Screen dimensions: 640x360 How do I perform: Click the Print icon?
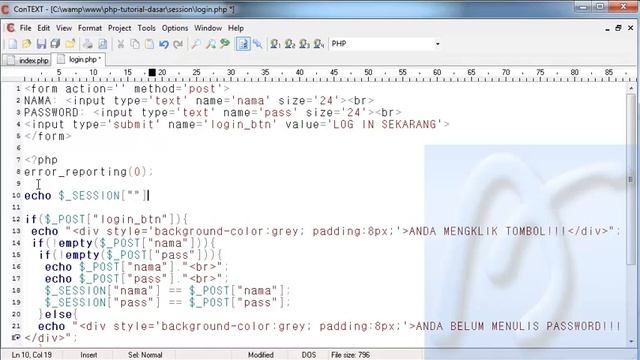click(x=88, y=44)
